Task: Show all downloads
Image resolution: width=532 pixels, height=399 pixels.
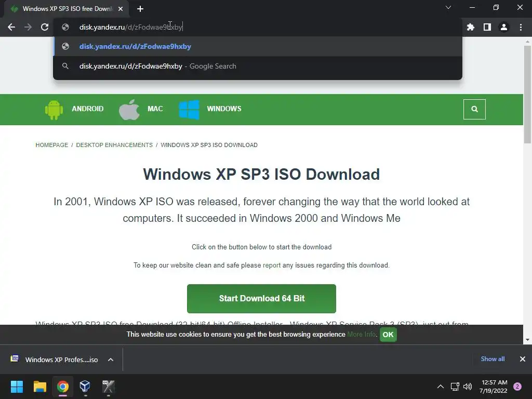Action: click(493, 359)
